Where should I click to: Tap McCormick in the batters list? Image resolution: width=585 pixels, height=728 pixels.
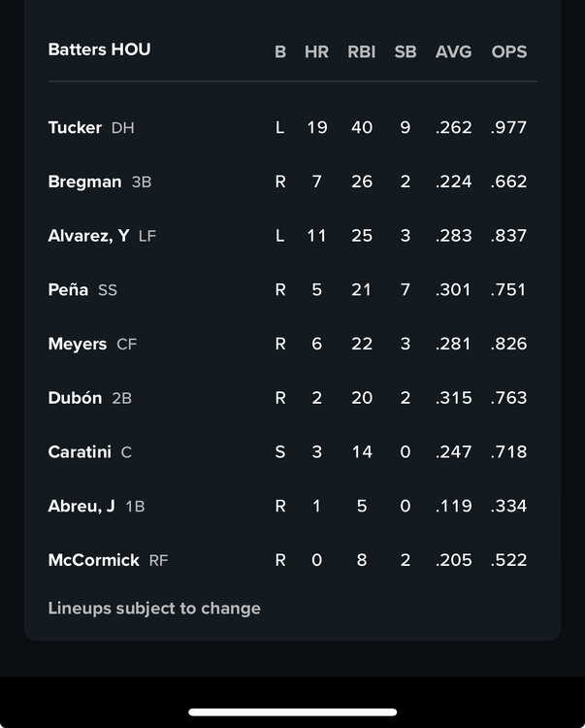(93, 560)
